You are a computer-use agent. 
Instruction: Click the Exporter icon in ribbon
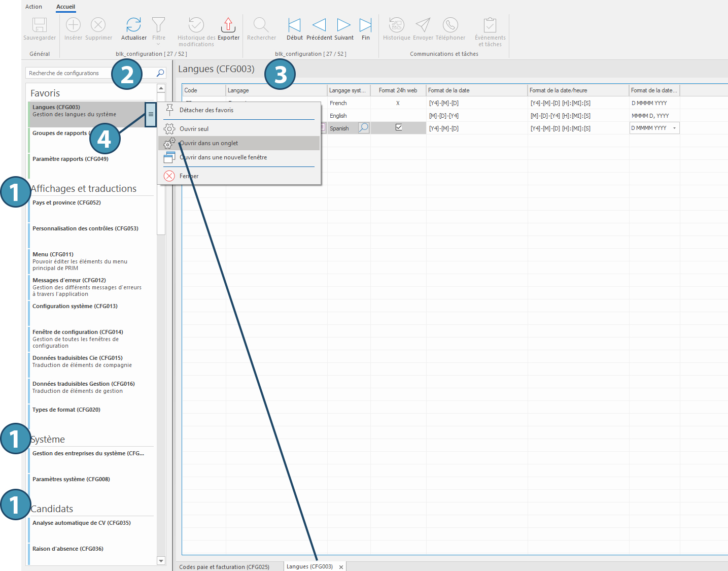point(228,25)
